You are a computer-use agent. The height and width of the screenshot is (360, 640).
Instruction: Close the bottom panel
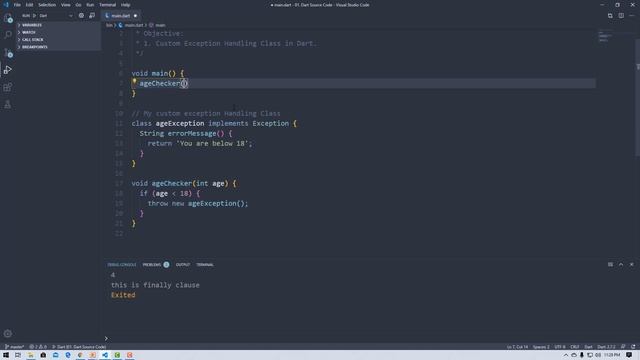click(631, 264)
